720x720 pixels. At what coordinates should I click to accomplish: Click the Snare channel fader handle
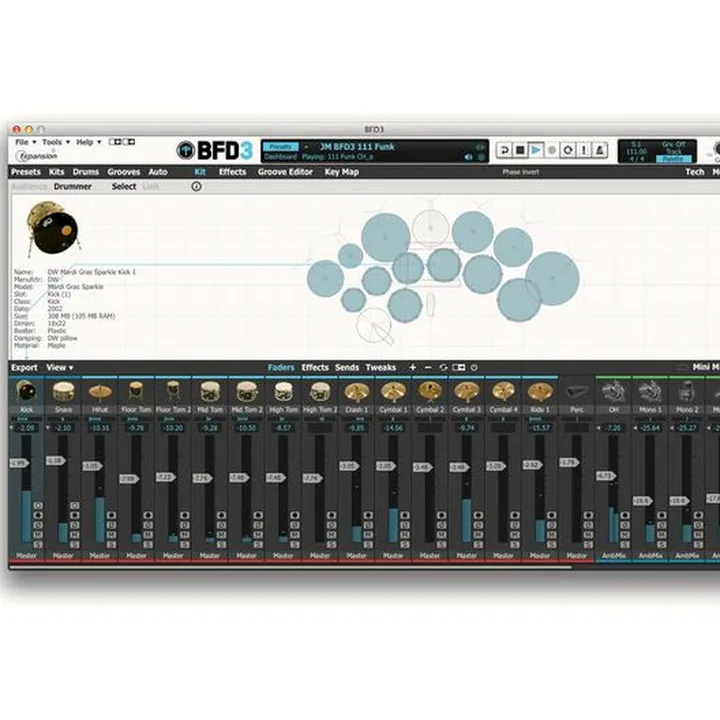56,461
